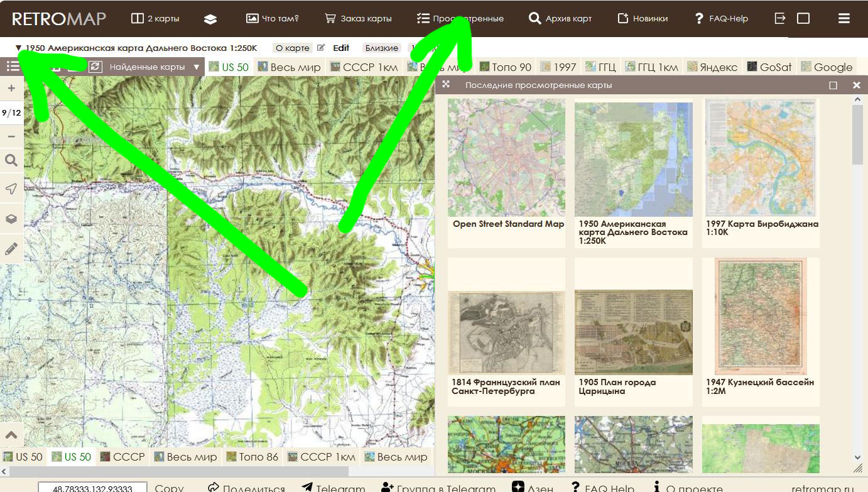Open the hamburger main menu
Screen dimensions: 868x492
point(844,18)
